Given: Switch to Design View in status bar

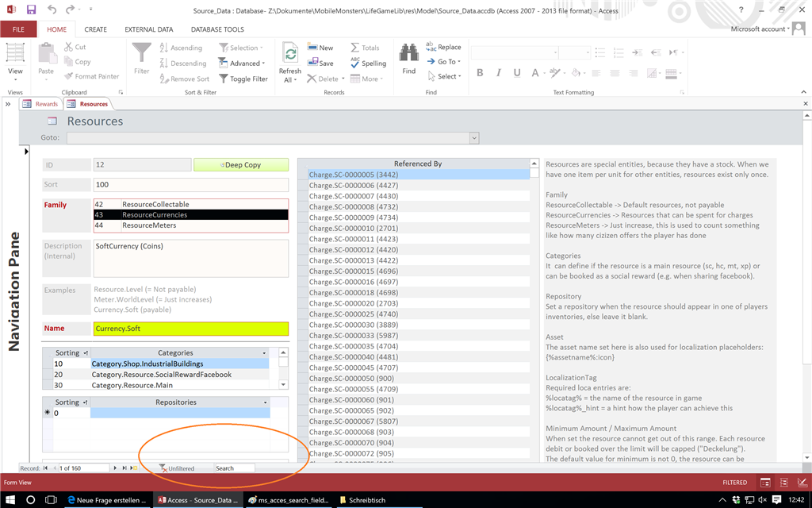Looking at the screenshot, I should [x=802, y=483].
